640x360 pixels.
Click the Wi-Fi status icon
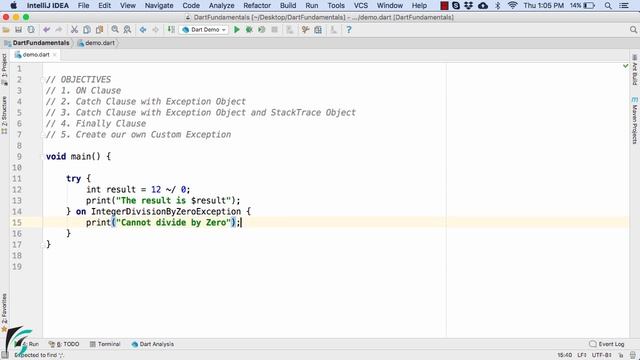pos(512,5)
